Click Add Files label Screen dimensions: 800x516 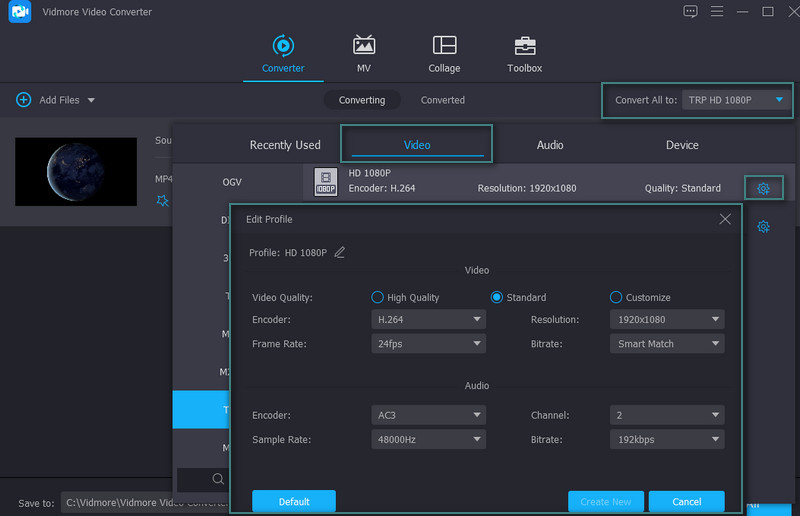pos(59,100)
